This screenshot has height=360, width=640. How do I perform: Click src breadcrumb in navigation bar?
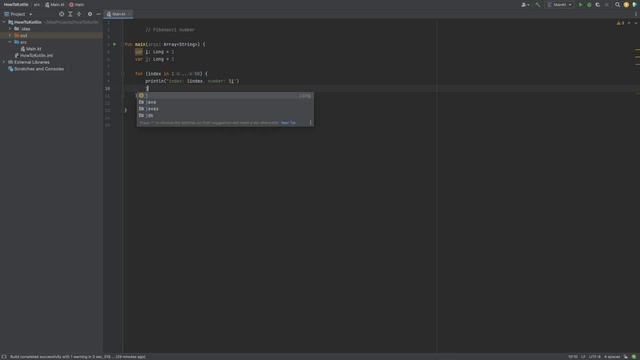coord(37,4)
